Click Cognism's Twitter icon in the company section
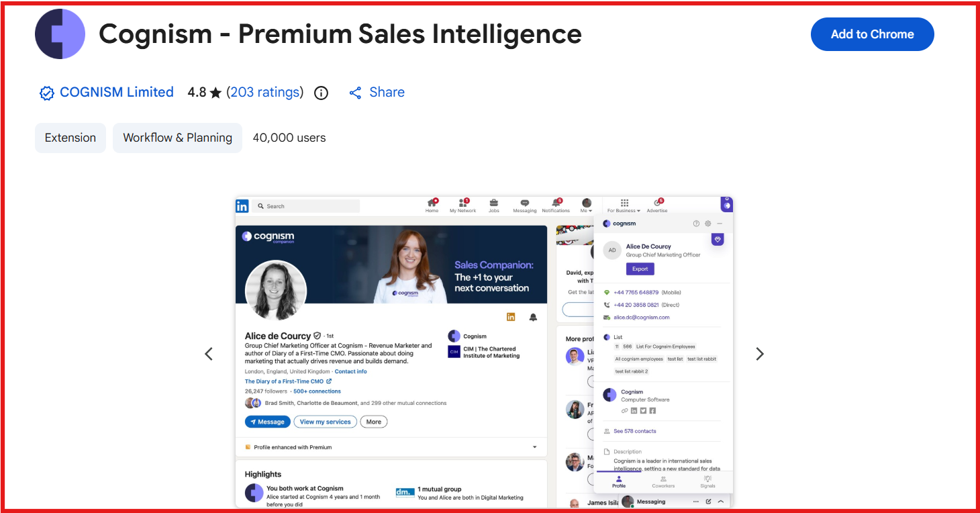Screen dimensions: 980x513 point(643,410)
